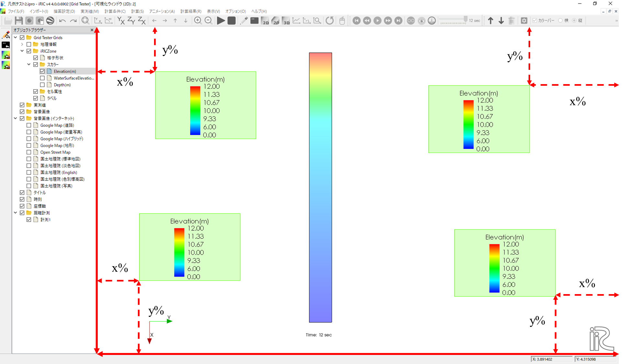Click the Google Earth export globe icon
Screen dimensions: 625x364
click(x=50, y=21)
